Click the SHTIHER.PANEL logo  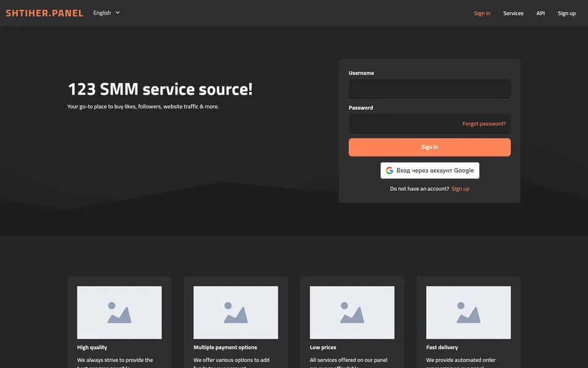click(44, 13)
